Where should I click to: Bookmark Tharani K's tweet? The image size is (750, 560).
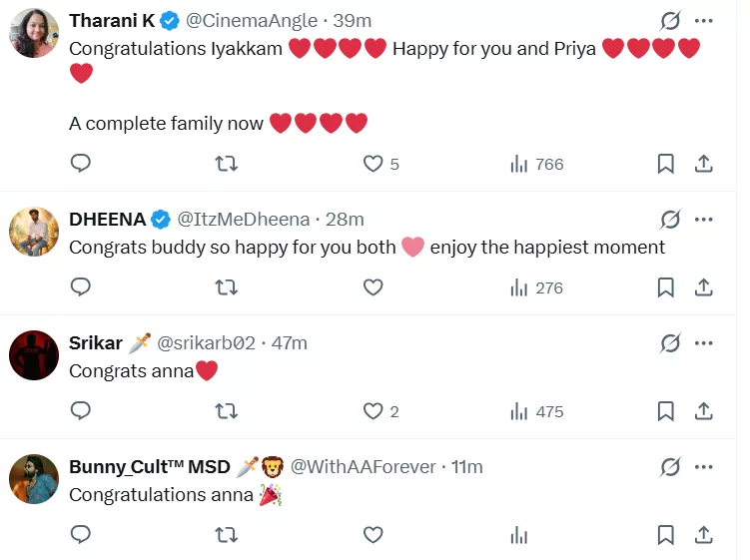666,164
